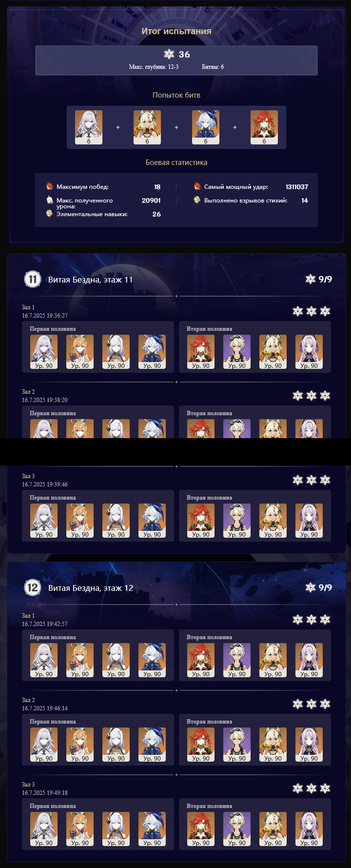Click the Витая Бездна, этаж 11 heading

coord(90,280)
